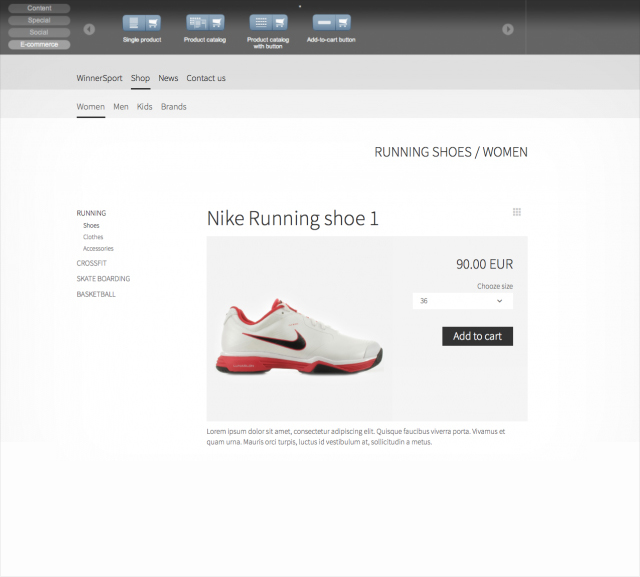The width and height of the screenshot is (640, 577).
Task: Click the Chooze size label
Action: tap(495, 286)
